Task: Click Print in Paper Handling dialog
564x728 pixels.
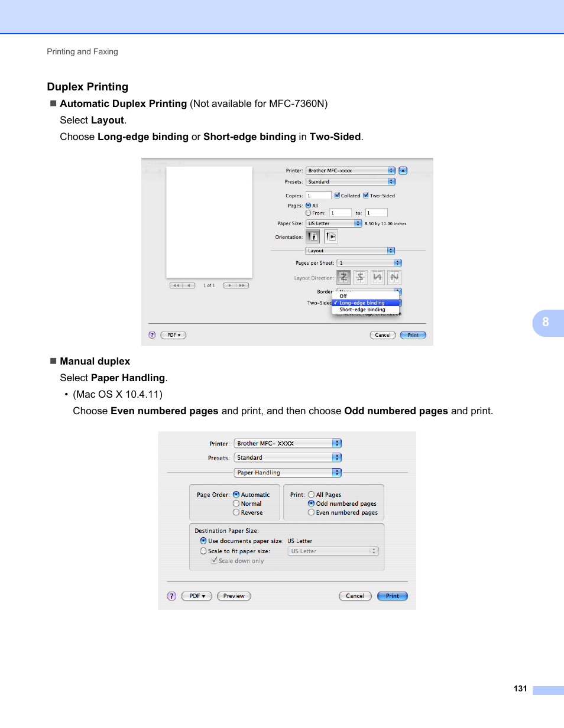Action: [393, 596]
